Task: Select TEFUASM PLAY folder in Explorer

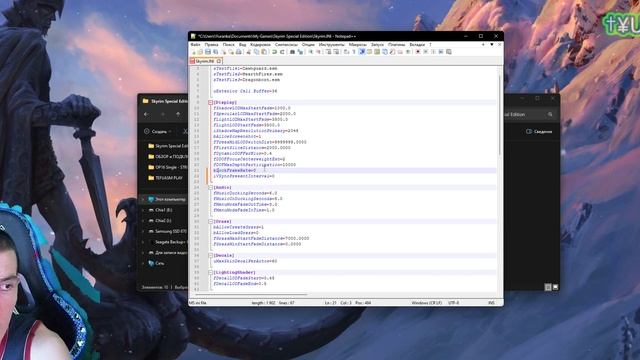Action: (x=165, y=178)
